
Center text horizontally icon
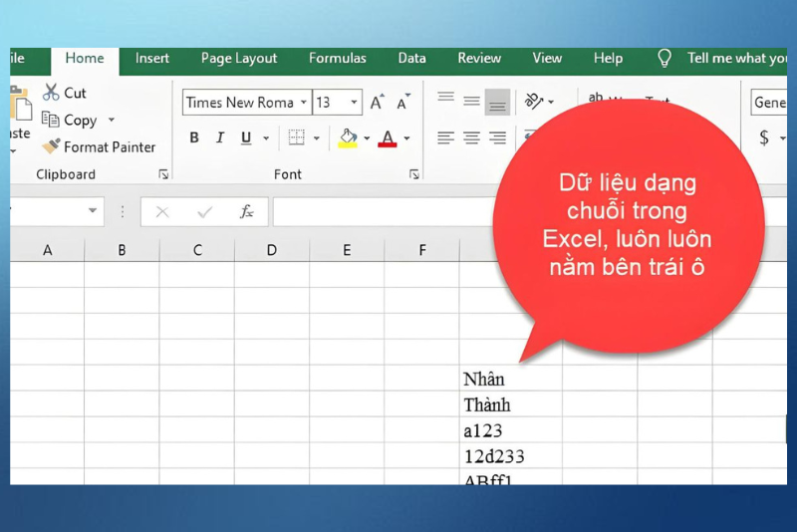point(471,137)
